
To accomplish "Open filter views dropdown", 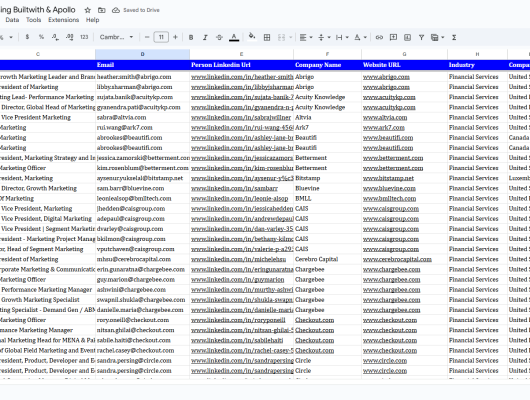I will (437, 37).
